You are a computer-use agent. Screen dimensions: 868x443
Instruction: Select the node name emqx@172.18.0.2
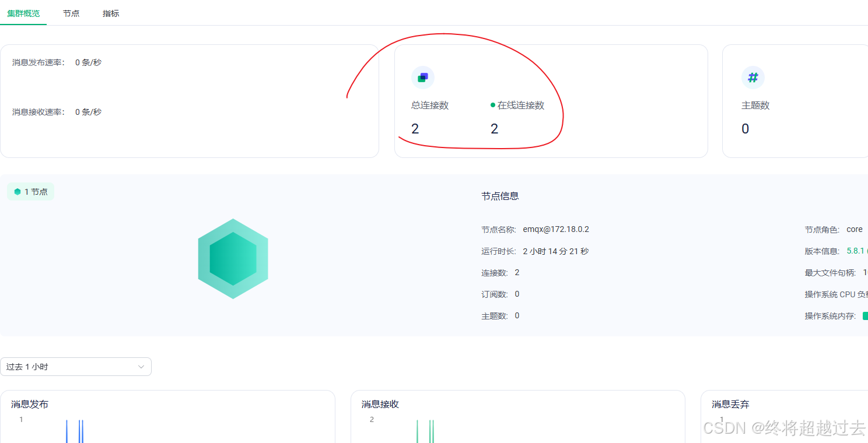click(x=556, y=230)
